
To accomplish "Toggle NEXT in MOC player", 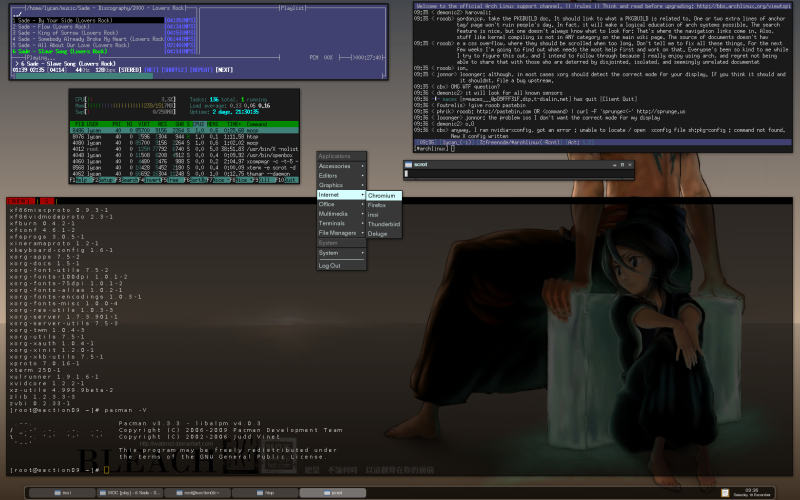I will coord(224,70).
